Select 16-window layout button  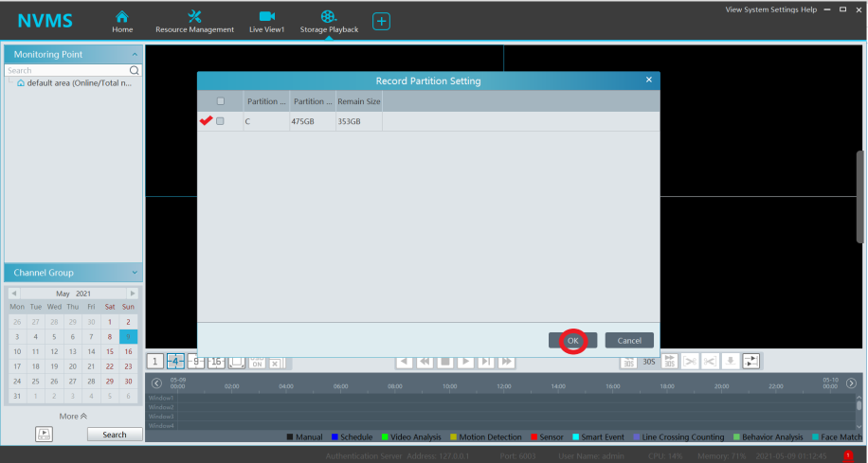(x=216, y=361)
